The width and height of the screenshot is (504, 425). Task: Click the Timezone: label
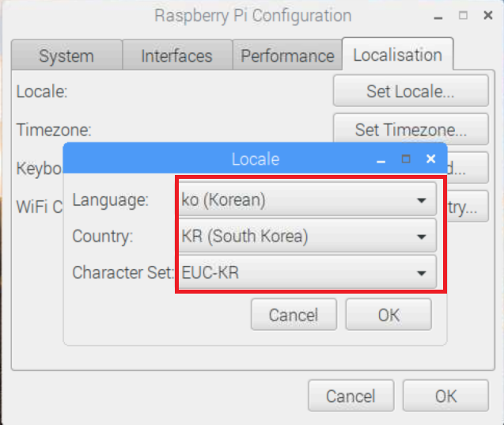point(54,130)
